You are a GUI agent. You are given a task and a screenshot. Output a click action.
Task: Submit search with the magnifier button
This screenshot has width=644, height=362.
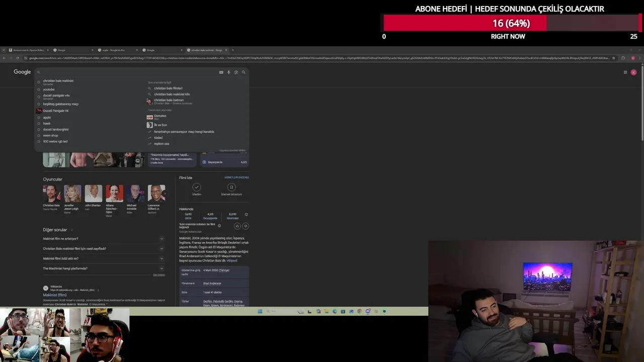pos(244,72)
